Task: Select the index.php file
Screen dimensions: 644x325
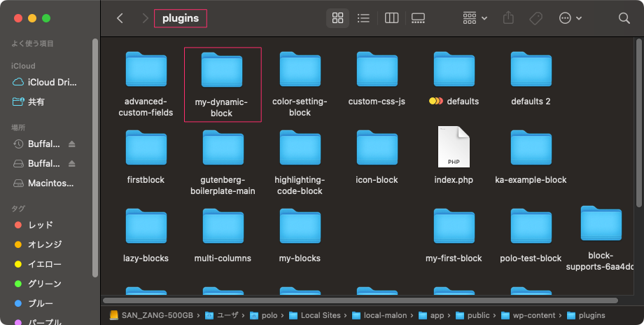Action: (x=454, y=155)
